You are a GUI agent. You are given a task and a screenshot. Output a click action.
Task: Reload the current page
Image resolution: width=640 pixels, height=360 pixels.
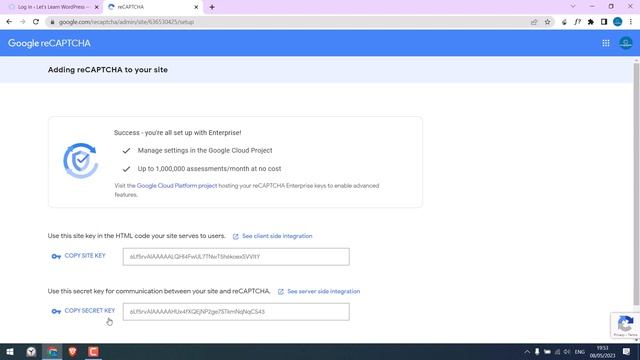click(x=36, y=22)
